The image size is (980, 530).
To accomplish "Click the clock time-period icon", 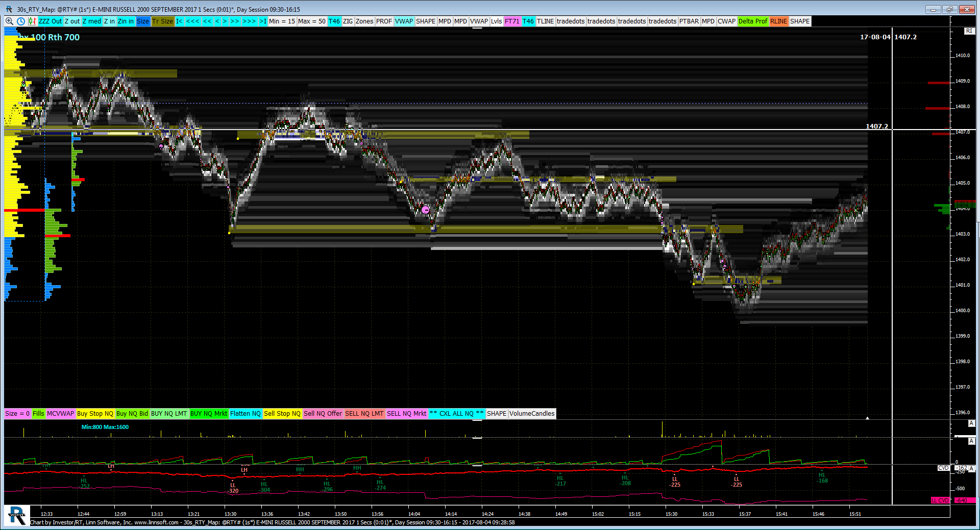I will 21,21.
